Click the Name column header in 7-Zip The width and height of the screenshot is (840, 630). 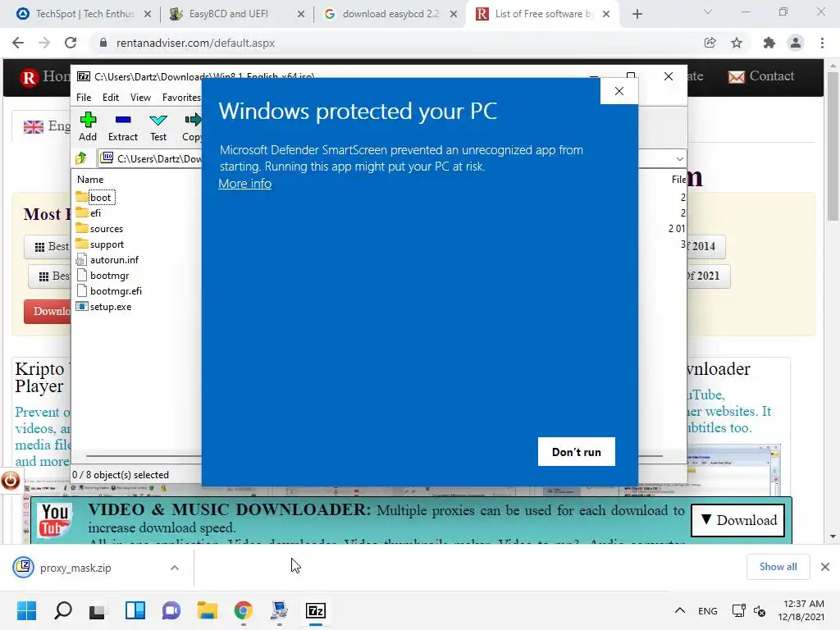click(90, 180)
